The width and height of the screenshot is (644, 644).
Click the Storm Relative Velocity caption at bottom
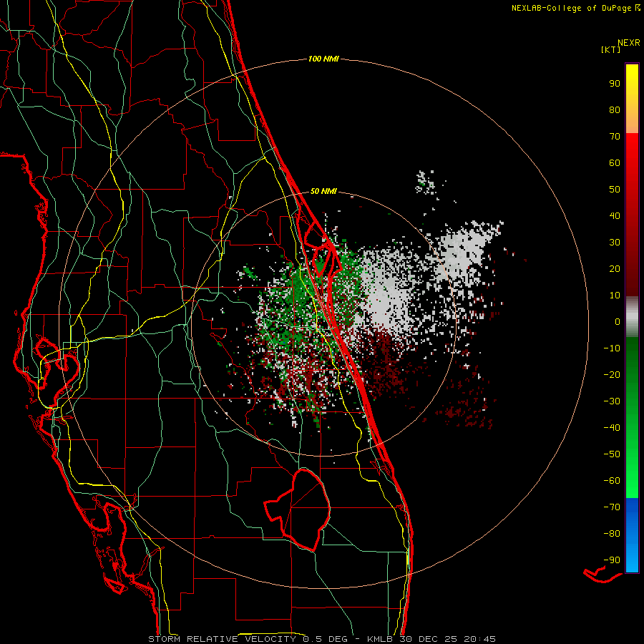[x=321, y=639]
